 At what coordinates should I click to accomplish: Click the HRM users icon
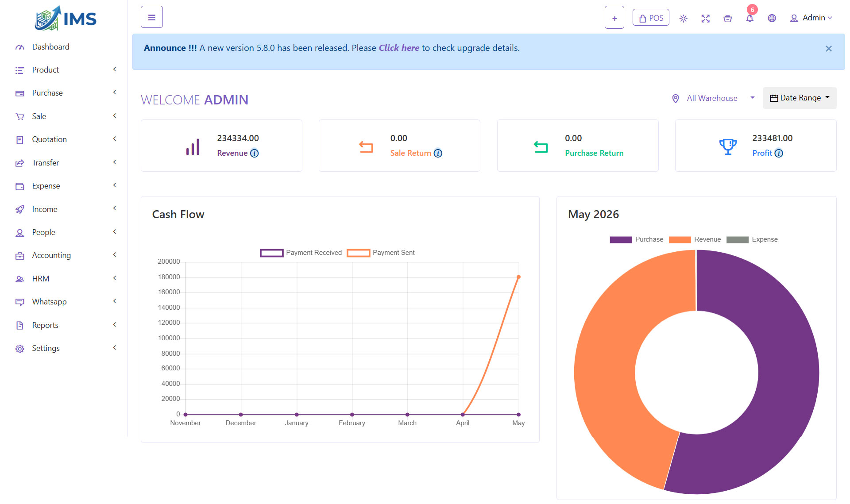20,279
